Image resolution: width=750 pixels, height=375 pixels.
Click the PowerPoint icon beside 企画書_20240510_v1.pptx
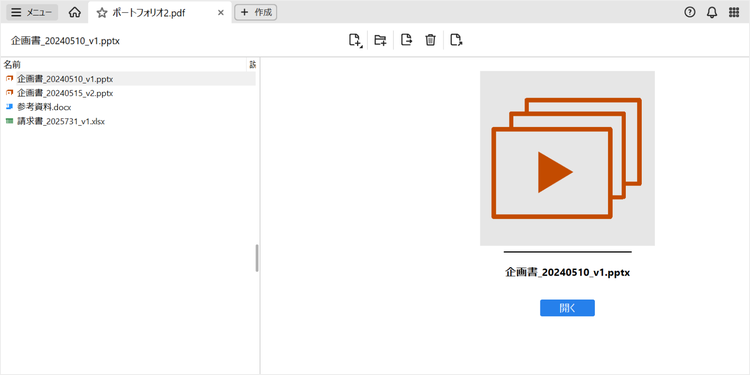(x=9, y=78)
